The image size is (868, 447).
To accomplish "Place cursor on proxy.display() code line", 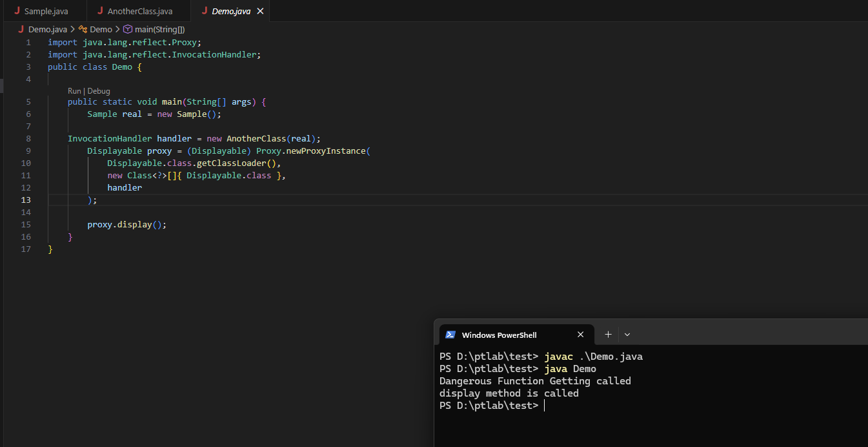I will pyautogui.click(x=127, y=225).
